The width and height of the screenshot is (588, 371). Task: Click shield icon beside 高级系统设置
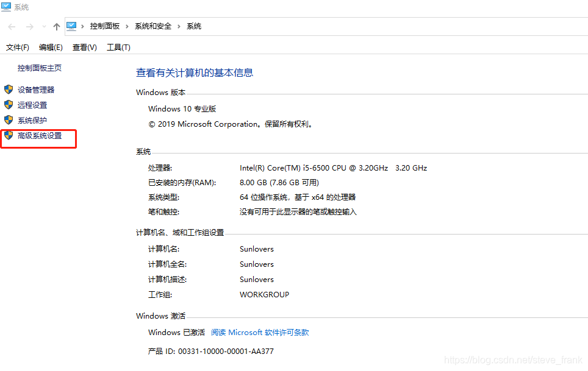[9, 135]
